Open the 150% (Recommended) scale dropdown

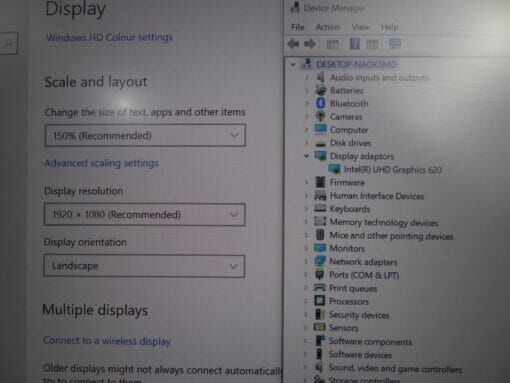(145, 135)
